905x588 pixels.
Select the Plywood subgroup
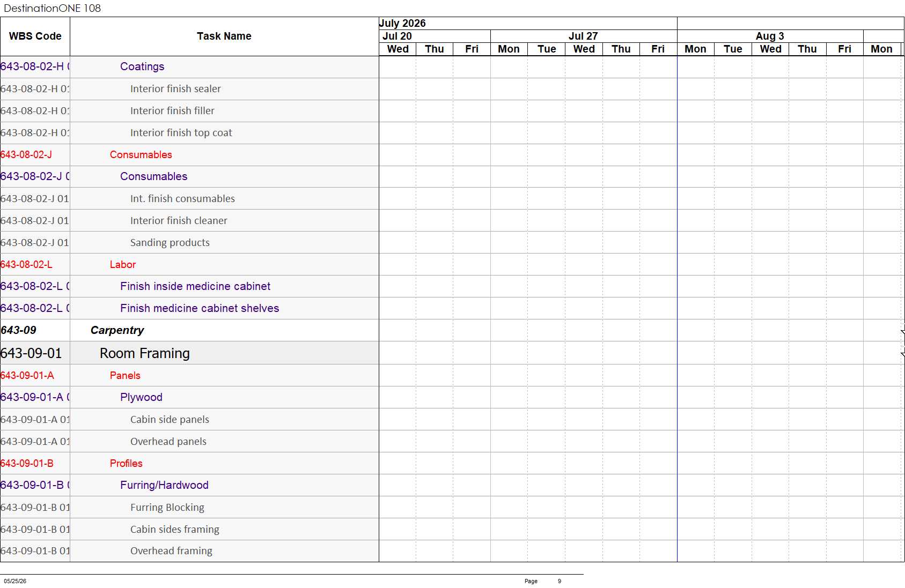coord(141,398)
